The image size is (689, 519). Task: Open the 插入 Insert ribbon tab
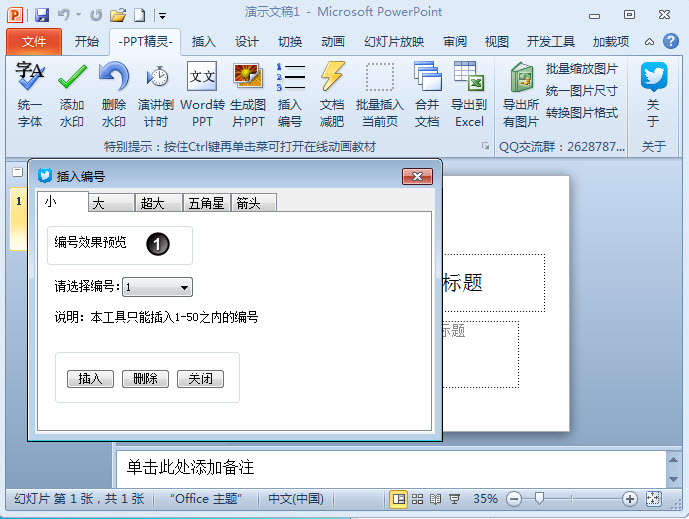click(203, 42)
